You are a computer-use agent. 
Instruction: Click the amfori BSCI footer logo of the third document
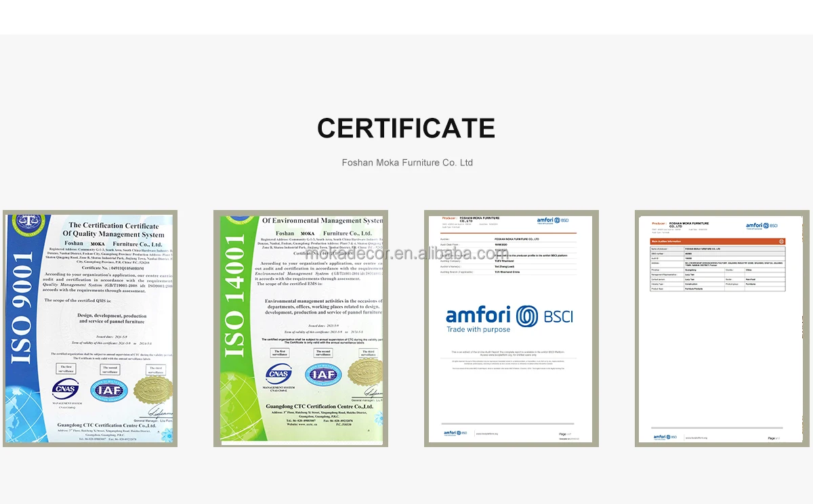455,433
